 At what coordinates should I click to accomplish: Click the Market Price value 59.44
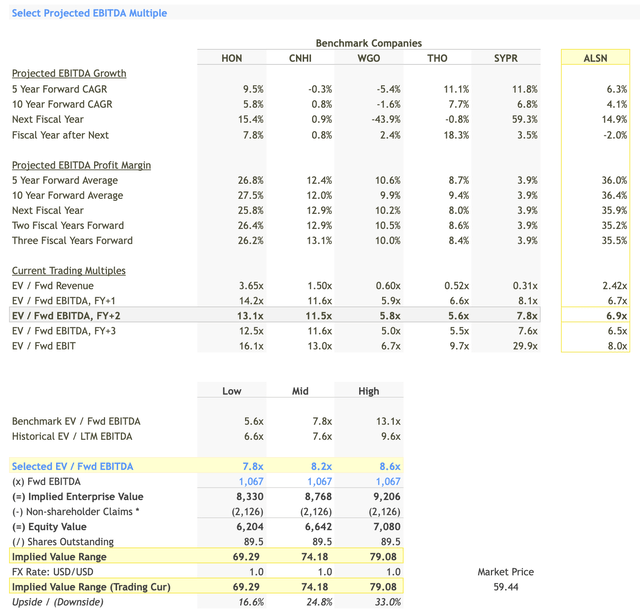506,587
